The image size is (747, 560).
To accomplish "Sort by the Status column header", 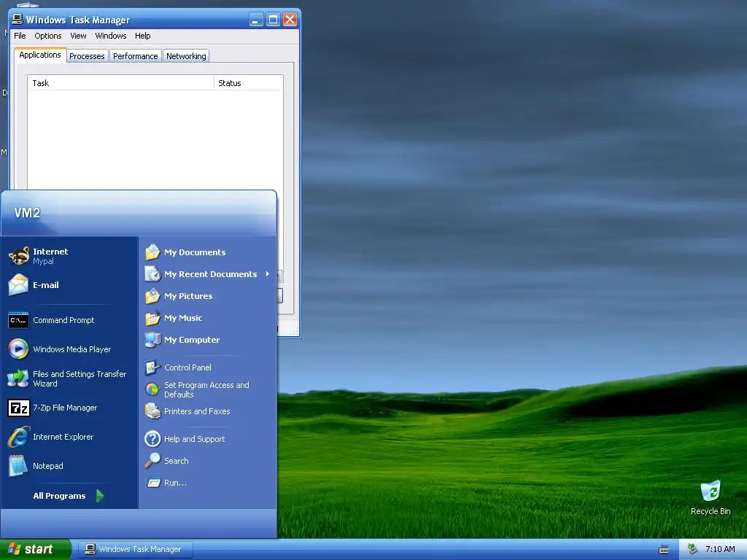I will coord(248,83).
